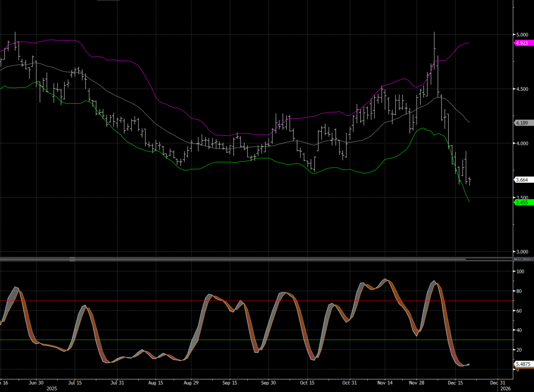Click the 100 label on oscillator axis
This screenshot has height=392, width=534.
pos(520,272)
